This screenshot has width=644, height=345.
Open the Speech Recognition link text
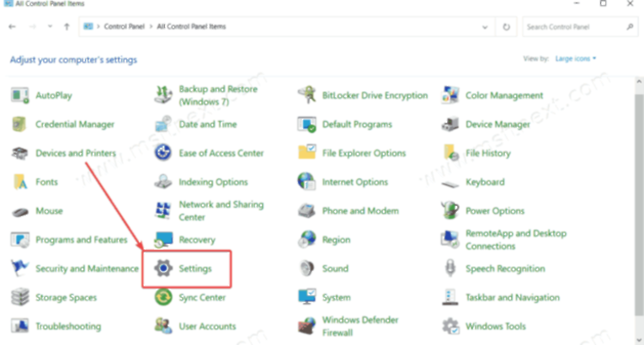(x=505, y=268)
